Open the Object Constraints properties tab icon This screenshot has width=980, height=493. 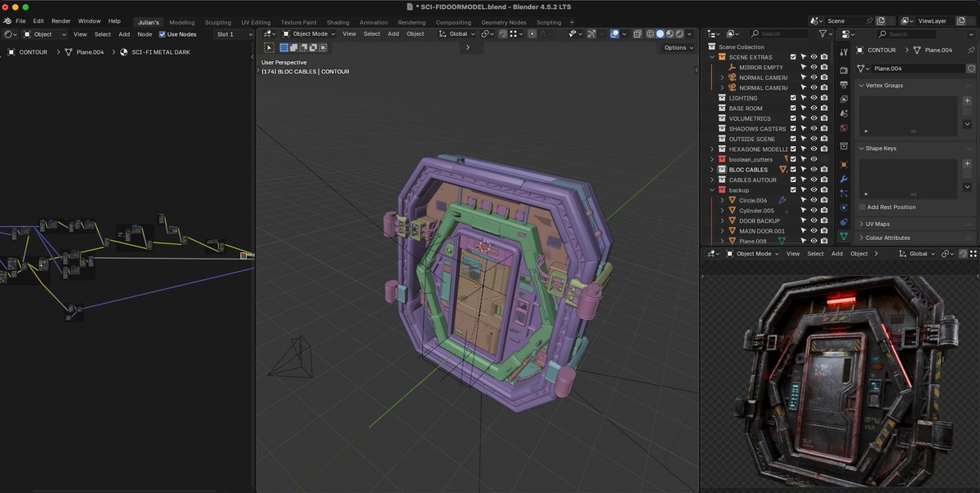[x=844, y=221]
